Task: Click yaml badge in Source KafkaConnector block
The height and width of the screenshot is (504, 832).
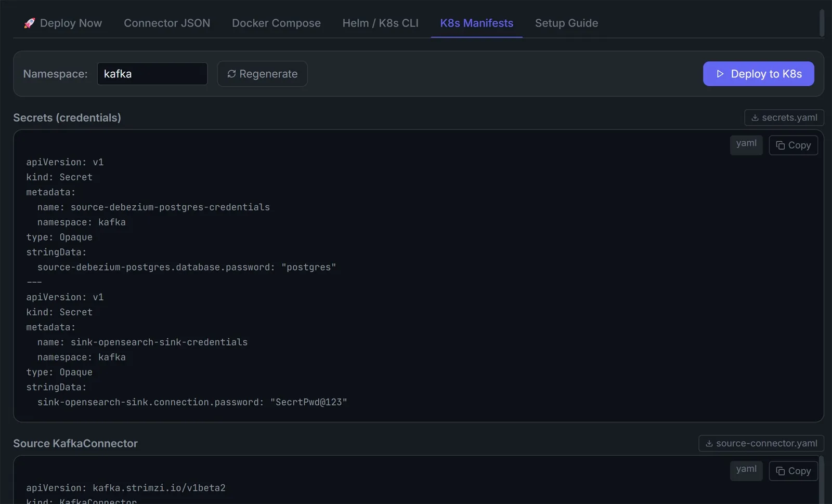Action: coord(746,470)
